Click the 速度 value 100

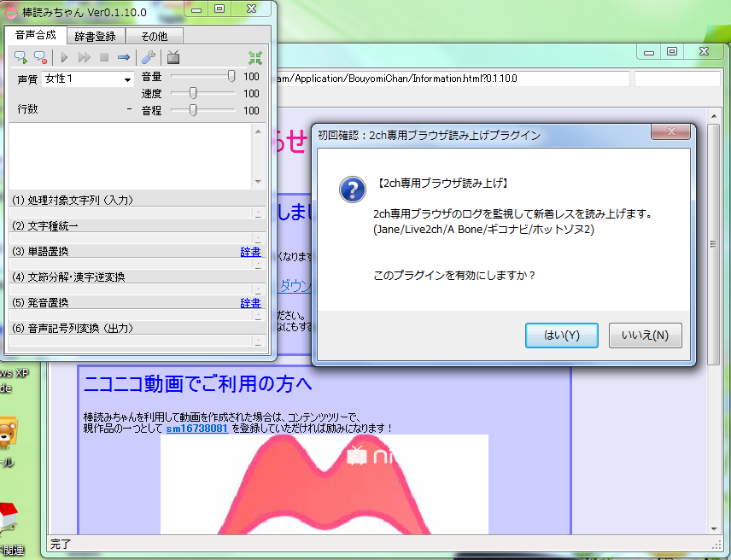tap(251, 94)
